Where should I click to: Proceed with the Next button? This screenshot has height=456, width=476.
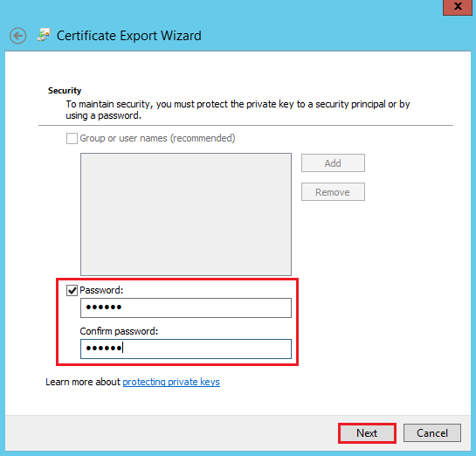point(367,433)
